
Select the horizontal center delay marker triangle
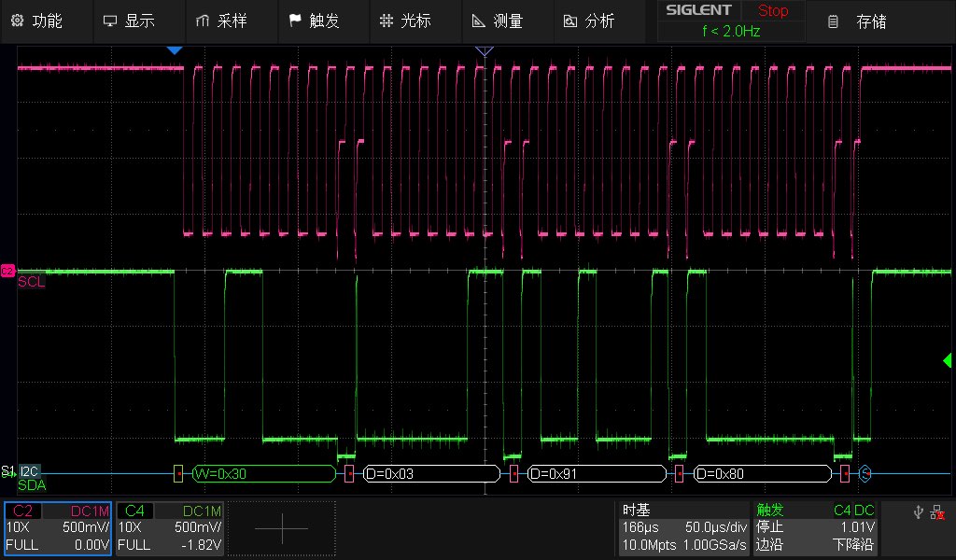(485, 51)
